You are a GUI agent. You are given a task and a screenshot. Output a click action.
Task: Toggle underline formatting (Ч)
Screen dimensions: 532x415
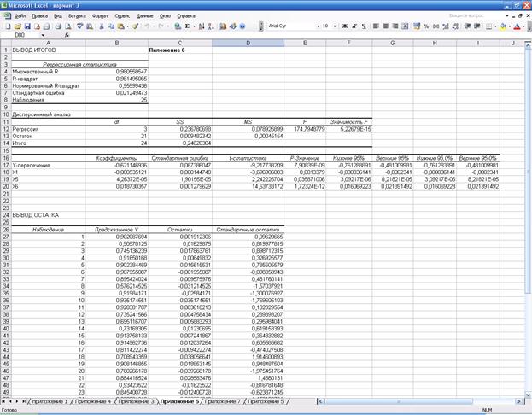(364, 26)
